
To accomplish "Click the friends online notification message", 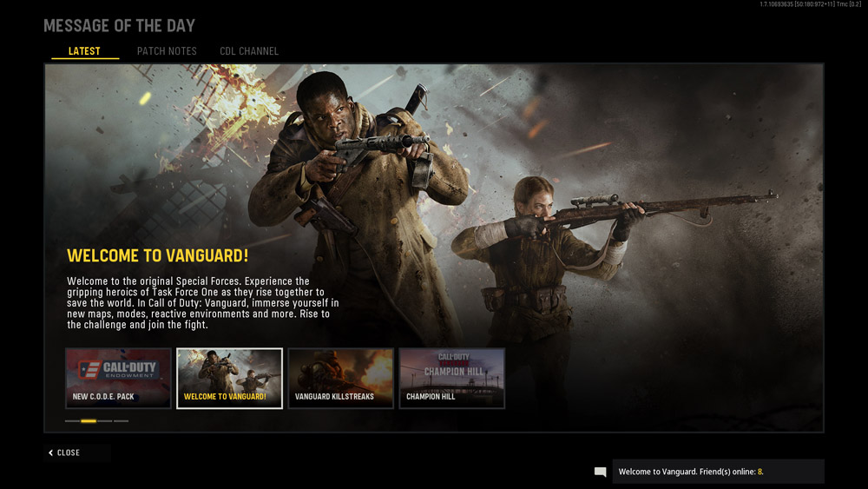I will [x=686, y=472].
